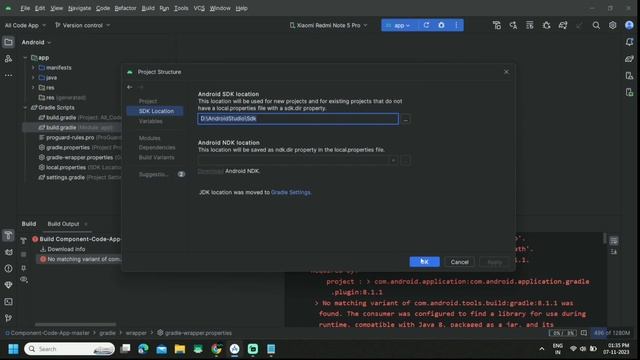Collapse the Gradle Scripts node
The image size is (640, 360).
[25, 107]
